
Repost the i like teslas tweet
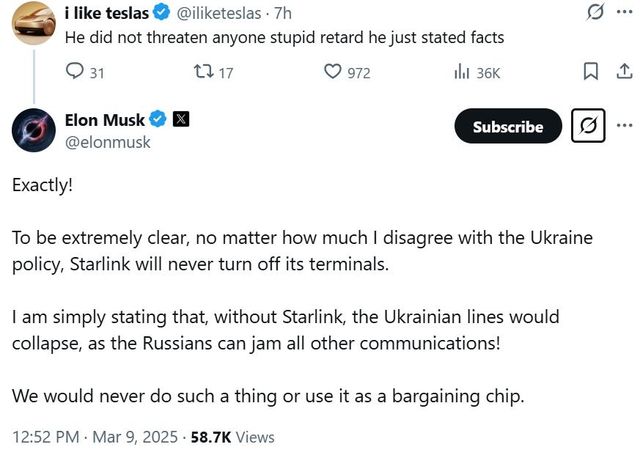(x=200, y=72)
